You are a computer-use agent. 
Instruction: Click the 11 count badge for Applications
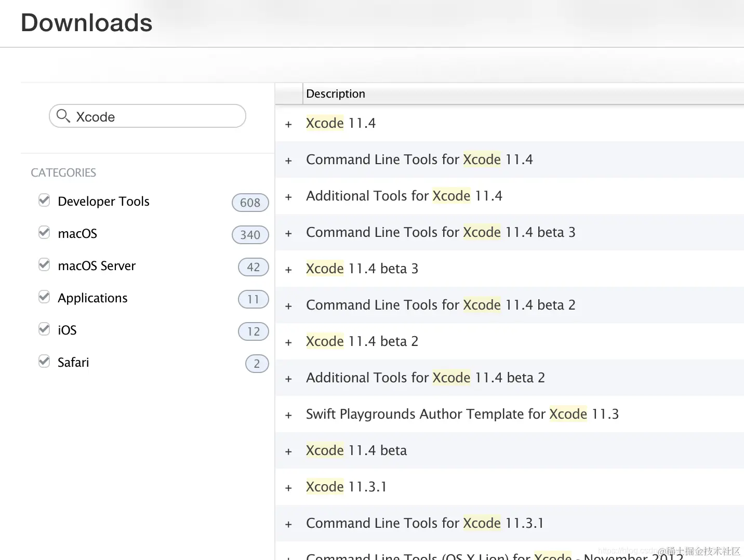click(253, 299)
